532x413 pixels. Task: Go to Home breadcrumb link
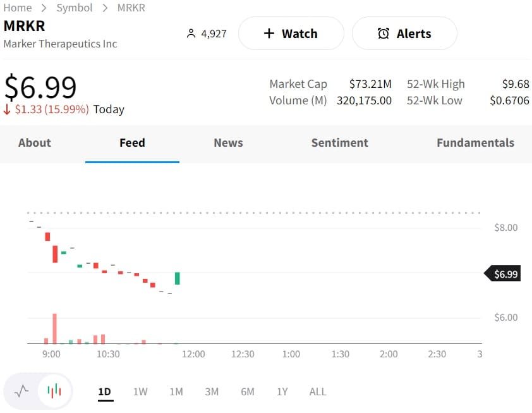point(18,8)
